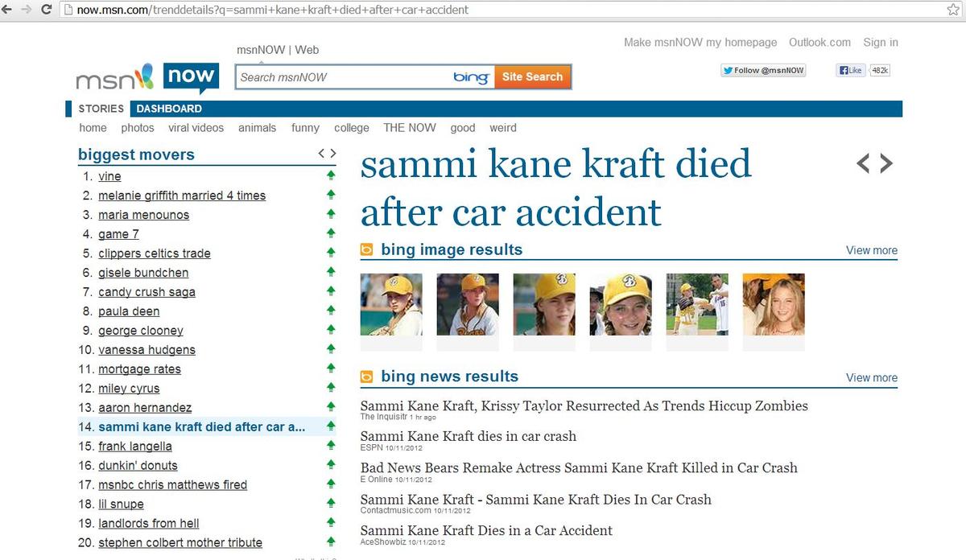
Task: Go to next trend with large right chevron
Action: tap(886, 164)
